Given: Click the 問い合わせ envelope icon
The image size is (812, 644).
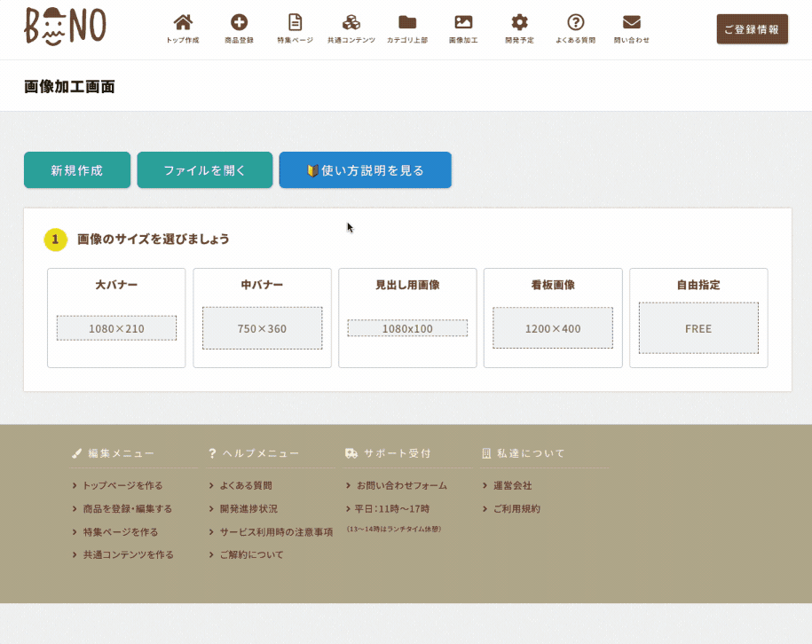Looking at the screenshot, I should tap(631, 23).
